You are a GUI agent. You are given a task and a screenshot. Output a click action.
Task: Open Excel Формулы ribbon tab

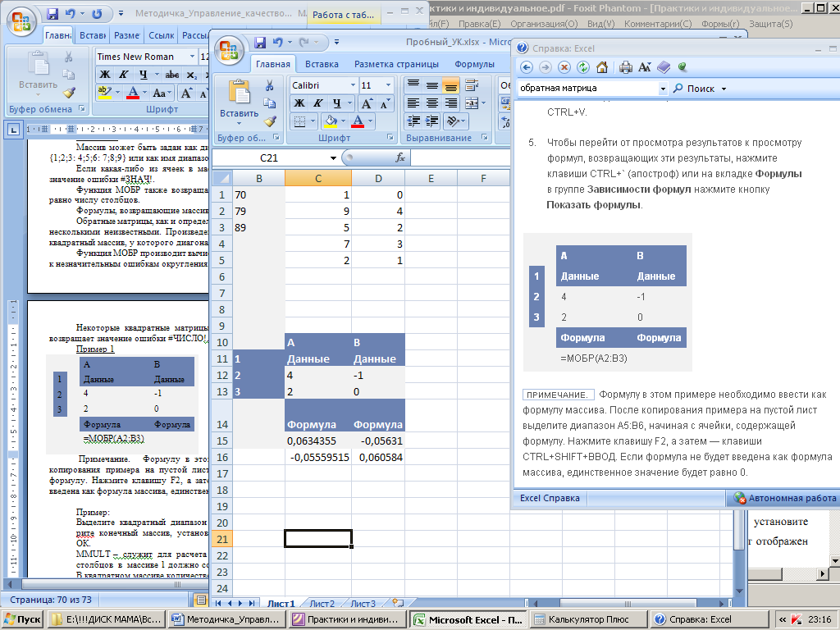coord(474,64)
